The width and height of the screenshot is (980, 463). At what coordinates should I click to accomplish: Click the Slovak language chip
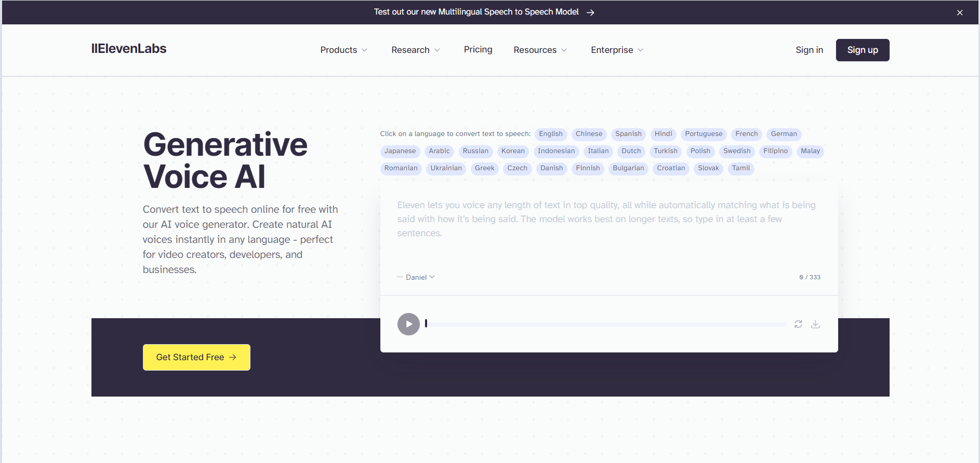(708, 168)
